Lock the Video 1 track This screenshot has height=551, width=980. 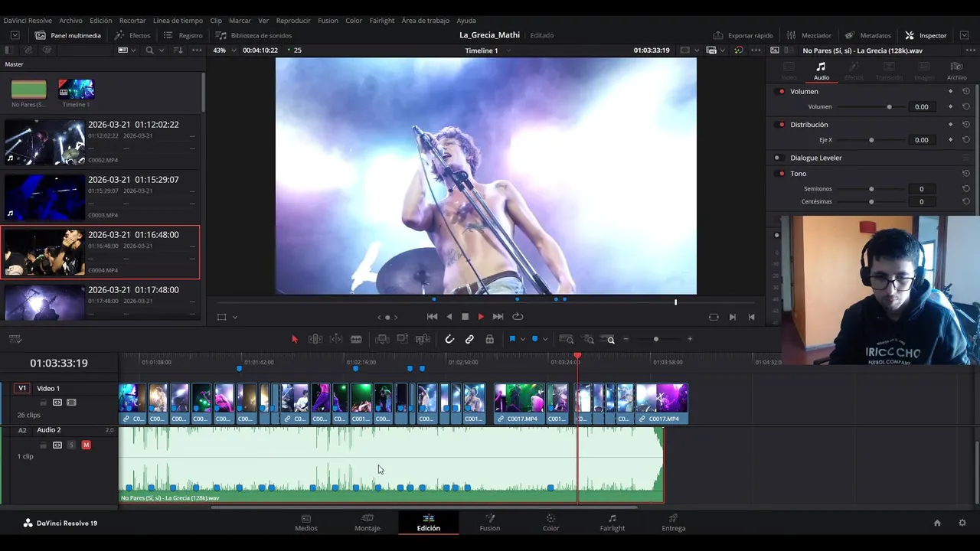[43, 403]
